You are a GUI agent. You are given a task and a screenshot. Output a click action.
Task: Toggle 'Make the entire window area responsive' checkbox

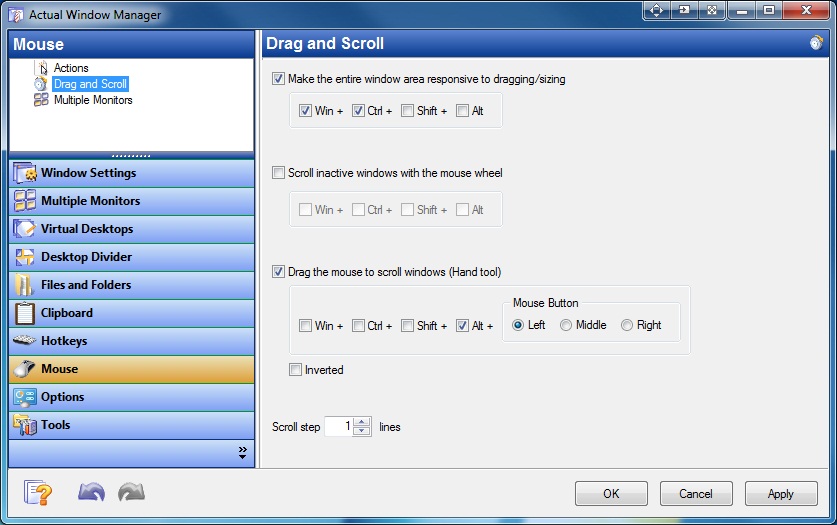(x=278, y=79)
